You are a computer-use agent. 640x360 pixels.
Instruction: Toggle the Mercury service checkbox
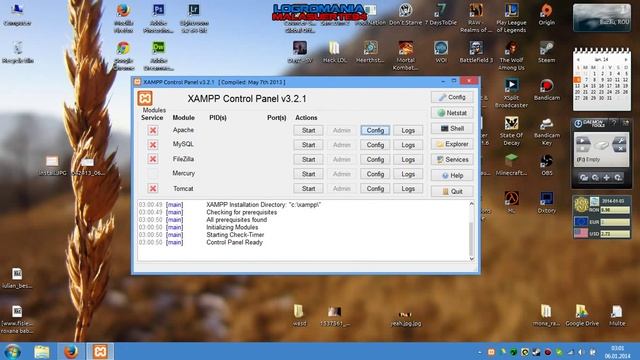pos(153,174)
